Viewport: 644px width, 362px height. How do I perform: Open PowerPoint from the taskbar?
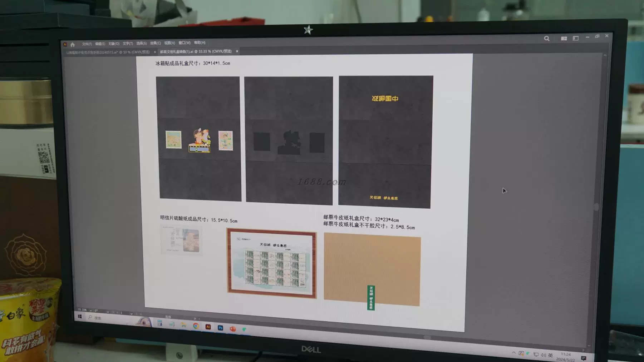pyautogui.click(x=233, y=329)
